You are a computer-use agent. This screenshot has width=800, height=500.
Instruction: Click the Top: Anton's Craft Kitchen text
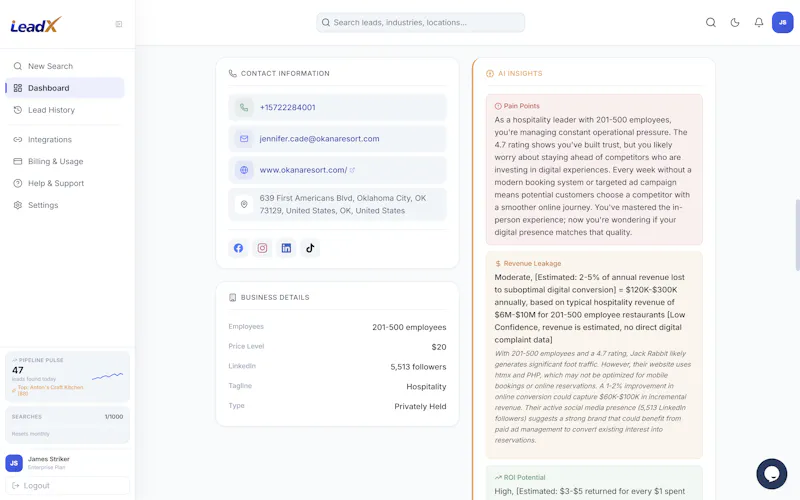[x=50, y=390]
